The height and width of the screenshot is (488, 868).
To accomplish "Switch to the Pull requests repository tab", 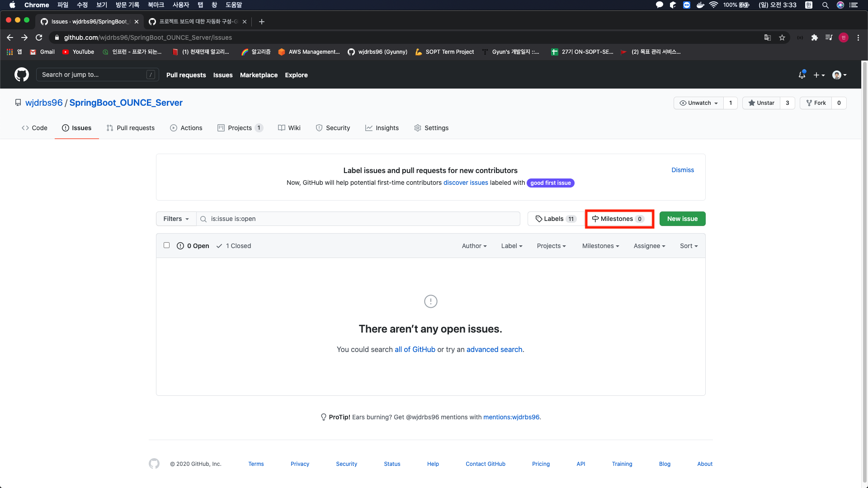I will coord(131,128).
